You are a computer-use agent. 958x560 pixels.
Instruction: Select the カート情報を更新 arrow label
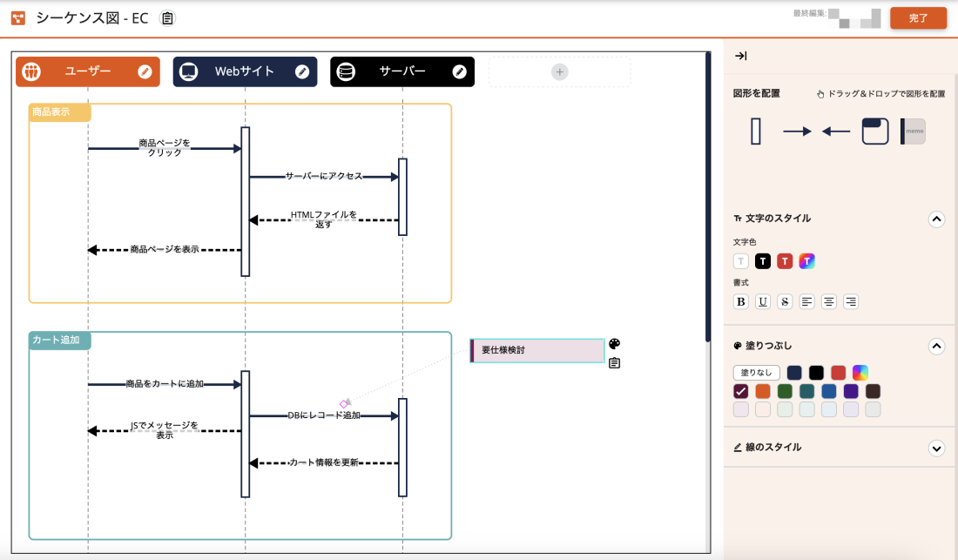point(324,462)
